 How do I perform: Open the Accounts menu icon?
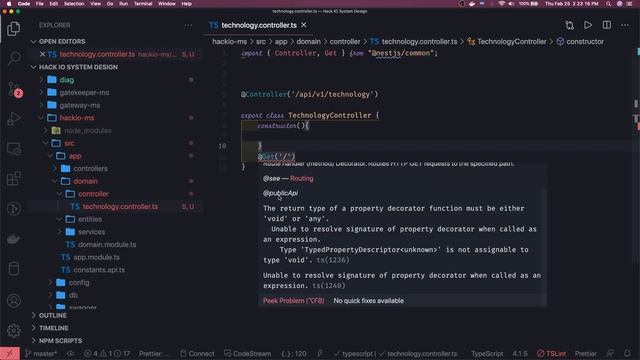(x=13, y=301)
